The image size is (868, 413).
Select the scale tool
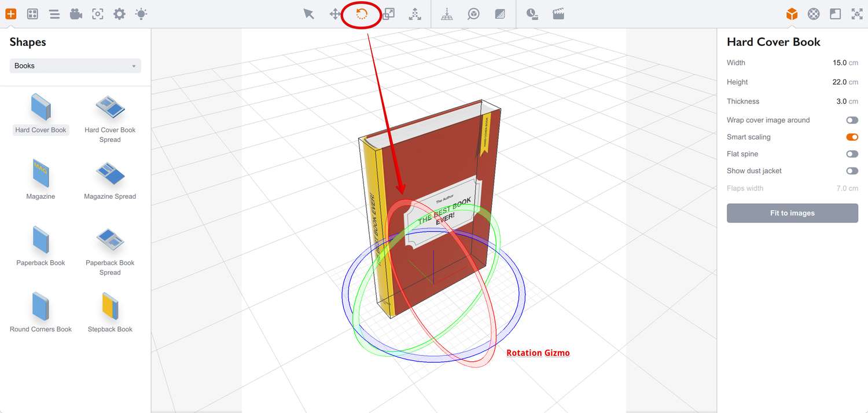[x=388, y=14]
